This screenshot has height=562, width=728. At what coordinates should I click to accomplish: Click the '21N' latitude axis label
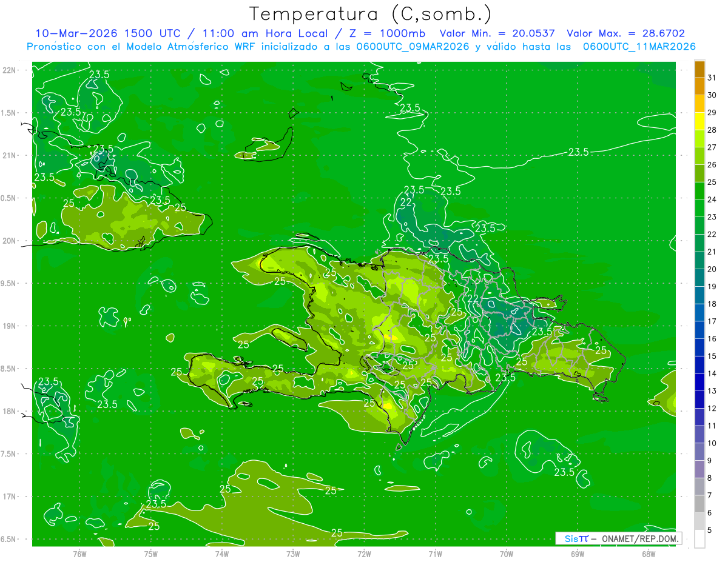pos(9,155)
